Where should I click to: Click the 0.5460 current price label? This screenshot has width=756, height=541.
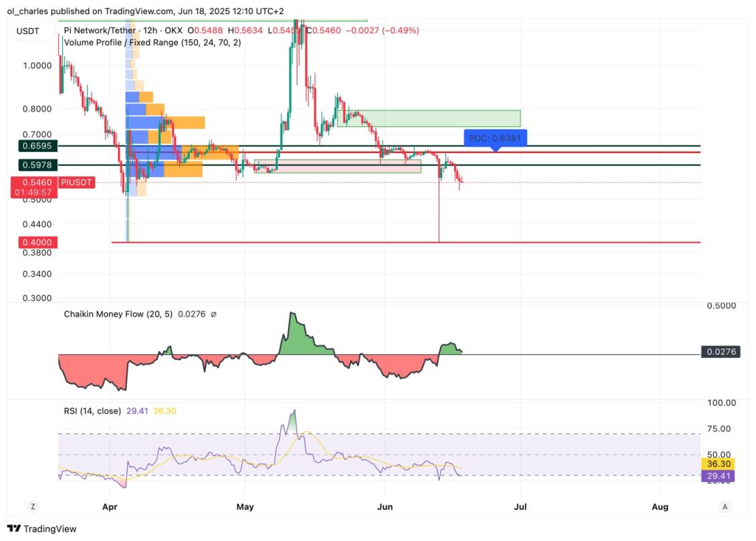32,182
